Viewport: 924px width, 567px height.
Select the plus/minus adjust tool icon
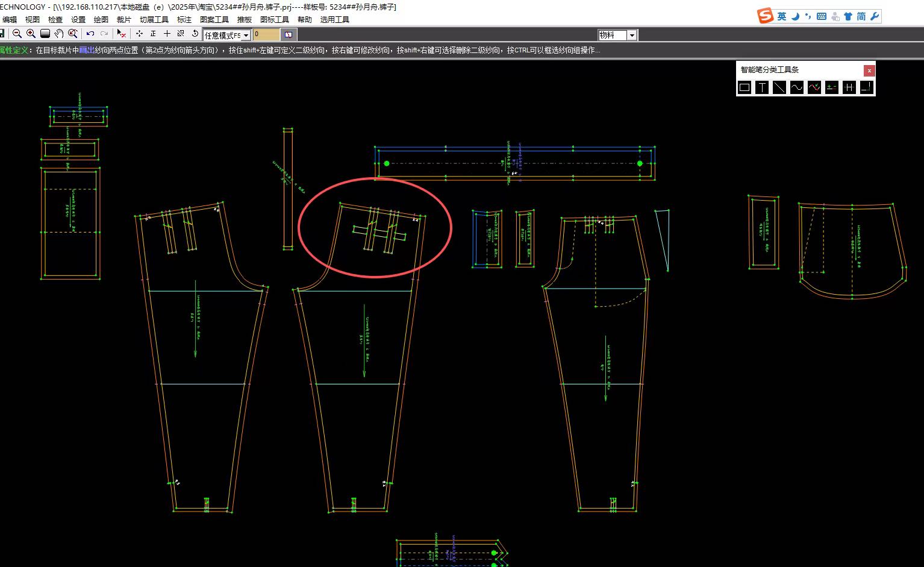click(832, 88)
